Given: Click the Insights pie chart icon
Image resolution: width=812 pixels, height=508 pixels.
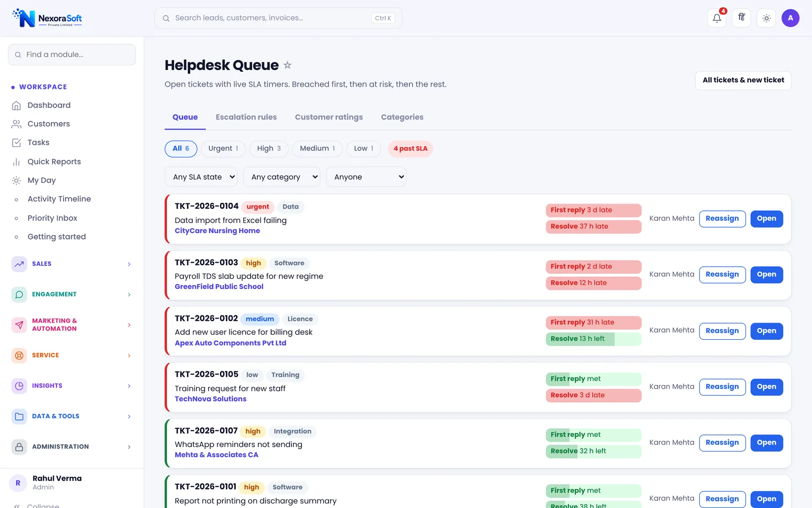Looking at the screenshot, I should pos(19,386).
